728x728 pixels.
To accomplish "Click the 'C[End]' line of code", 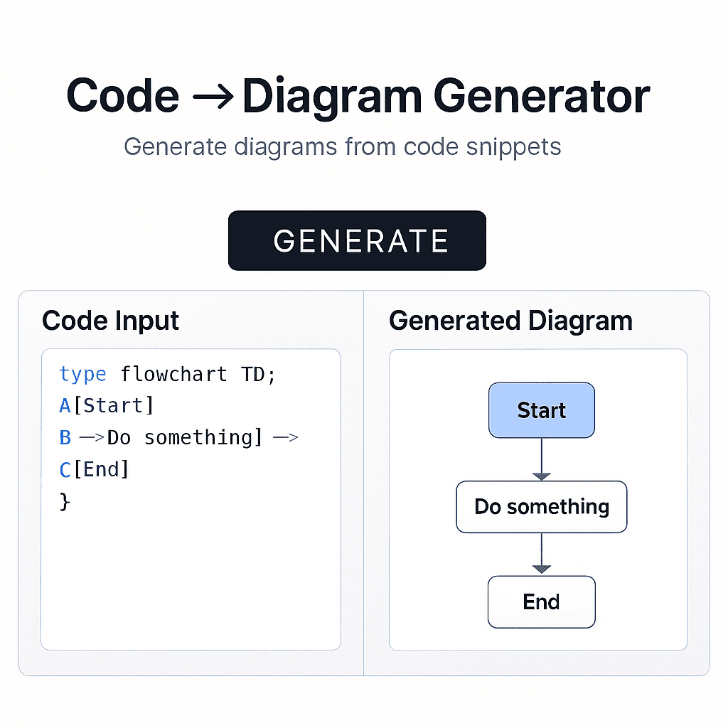I will [x=95, y=469].
